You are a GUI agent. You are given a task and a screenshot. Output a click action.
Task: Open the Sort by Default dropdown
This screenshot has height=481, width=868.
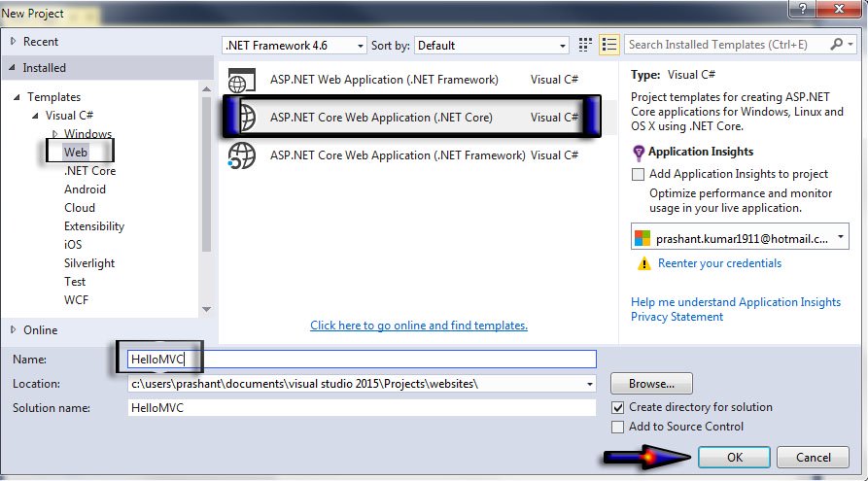click(492, 46)
